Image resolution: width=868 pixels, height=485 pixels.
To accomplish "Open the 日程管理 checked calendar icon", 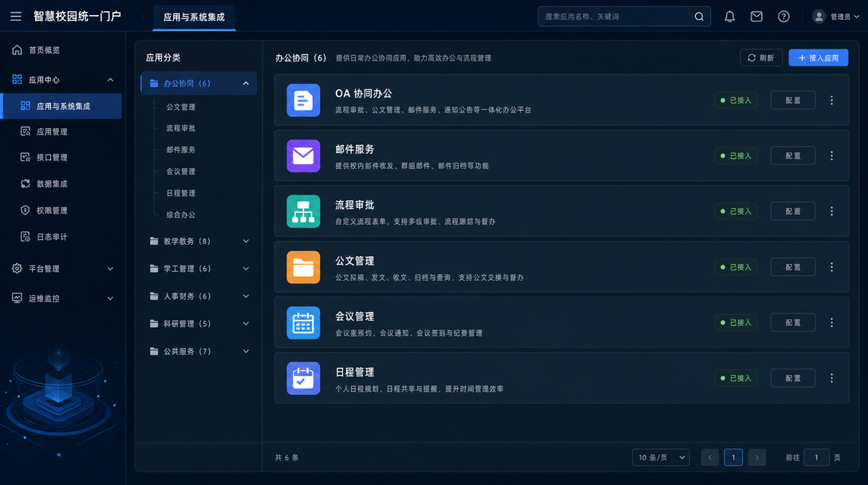I will [303, 378].
